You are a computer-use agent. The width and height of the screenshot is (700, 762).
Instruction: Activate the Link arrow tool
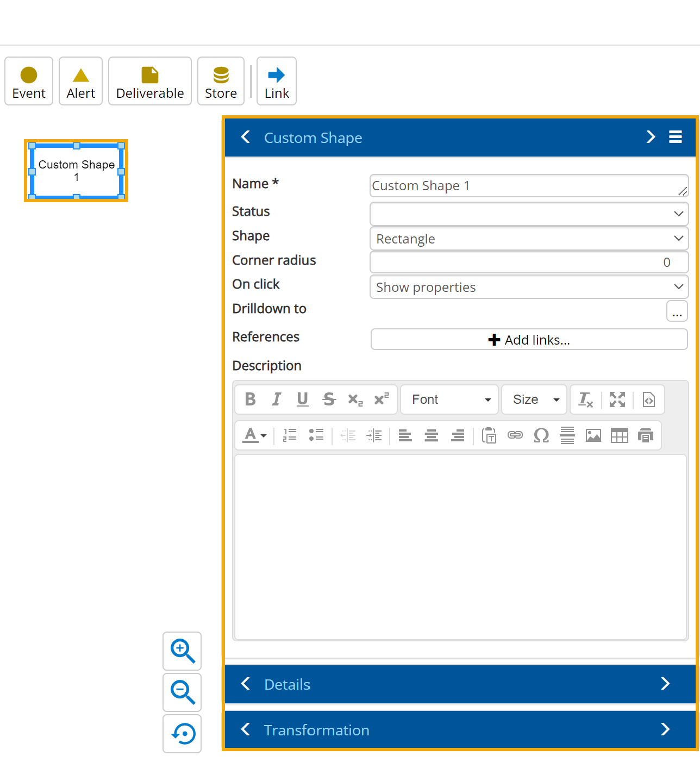tap(277, 82)
